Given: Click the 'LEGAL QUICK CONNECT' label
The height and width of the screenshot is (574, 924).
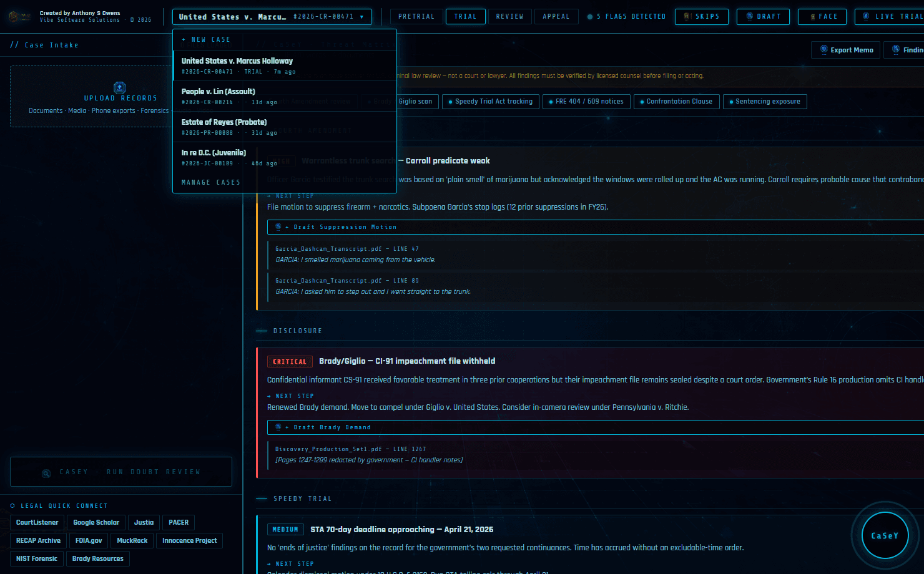Looking at the screenshot, I should pos(64,506).
